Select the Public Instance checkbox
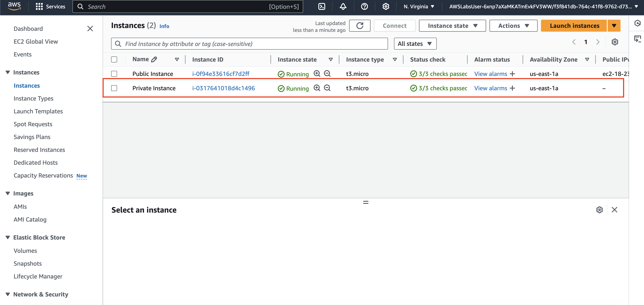The image size is (644, 305). pos(114,74)
